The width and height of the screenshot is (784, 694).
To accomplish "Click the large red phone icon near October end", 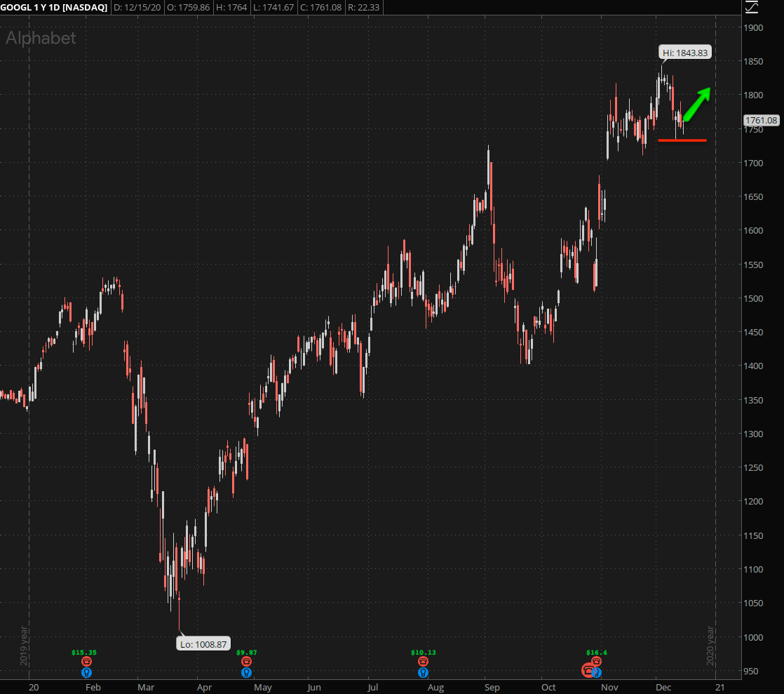I will (x=588, y=670).
